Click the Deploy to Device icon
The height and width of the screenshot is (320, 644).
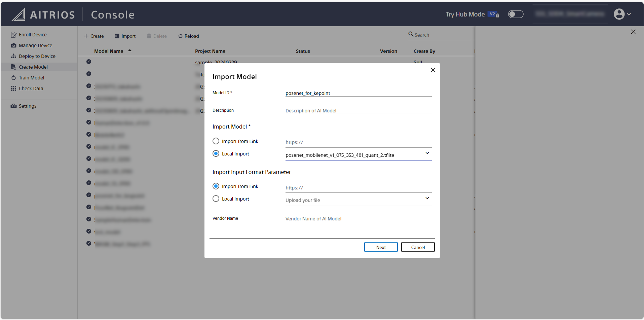tap(13, 56)
